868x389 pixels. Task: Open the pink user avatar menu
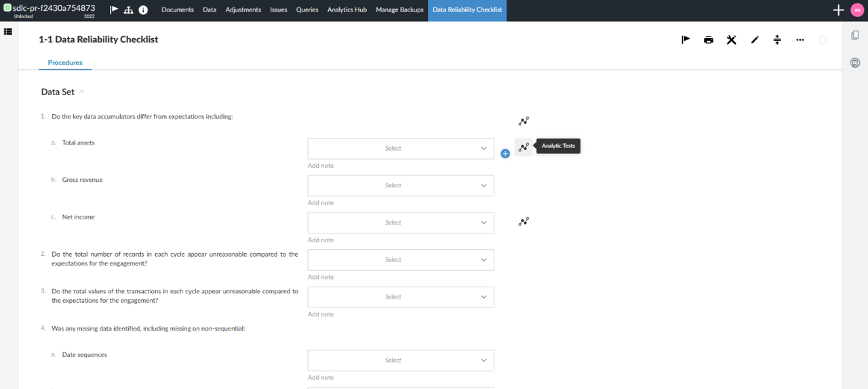click(857, 10)
